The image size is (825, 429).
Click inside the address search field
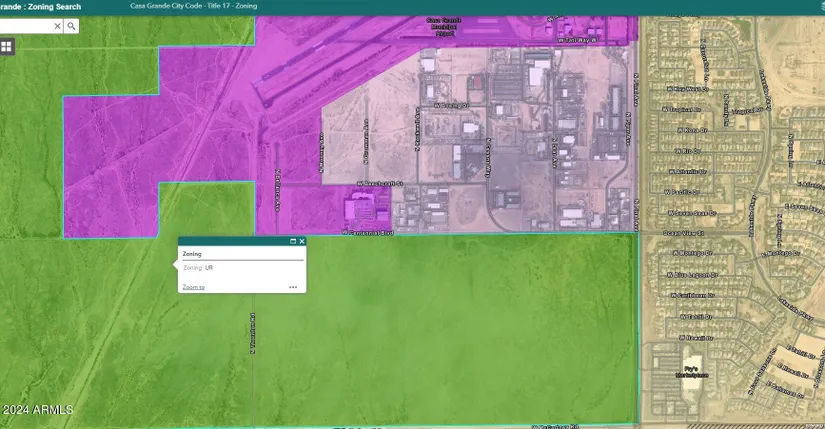pos(25,26)
